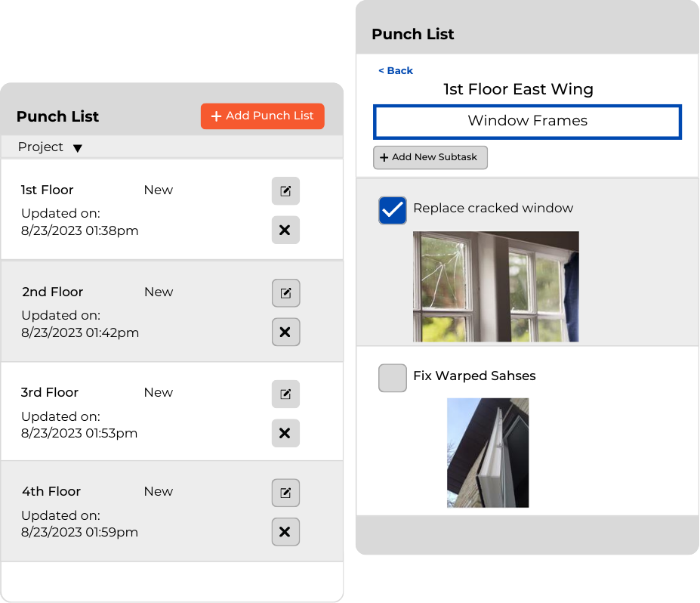Viewport: 700px width, 603px height.
Task: Click the 2nd Floor New status
Action: point(159,292)
